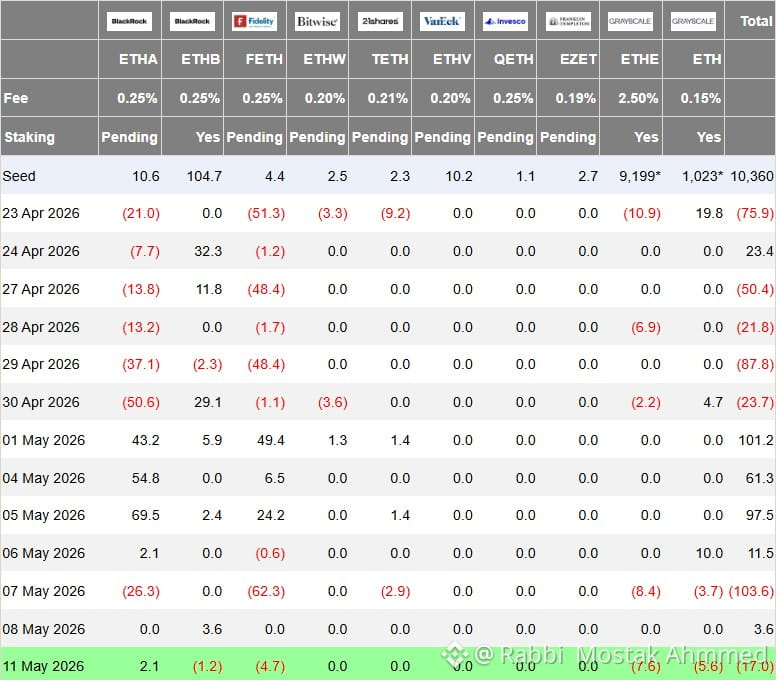776x680 pixels.
Task: Click 69.5 in 05 May row
Action: (146, 516)
